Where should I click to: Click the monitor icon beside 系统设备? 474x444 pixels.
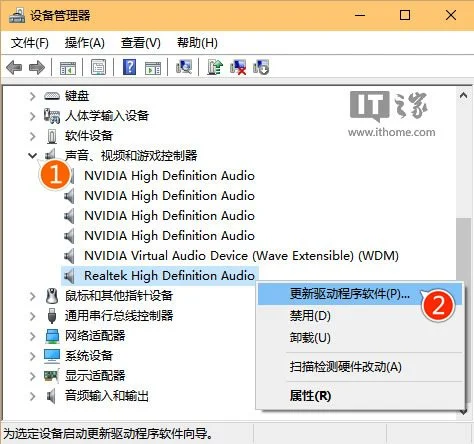coord(52,356)
